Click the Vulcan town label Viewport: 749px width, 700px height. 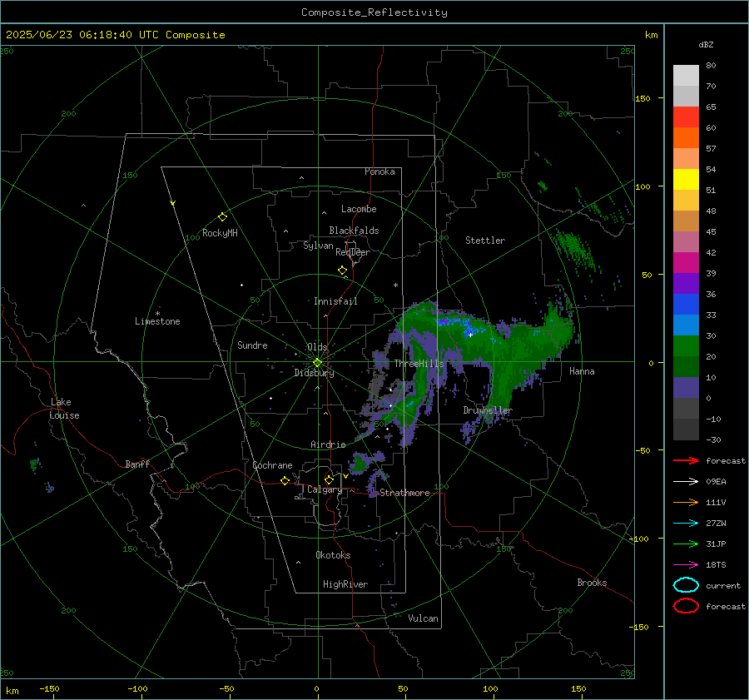(423, 618)
